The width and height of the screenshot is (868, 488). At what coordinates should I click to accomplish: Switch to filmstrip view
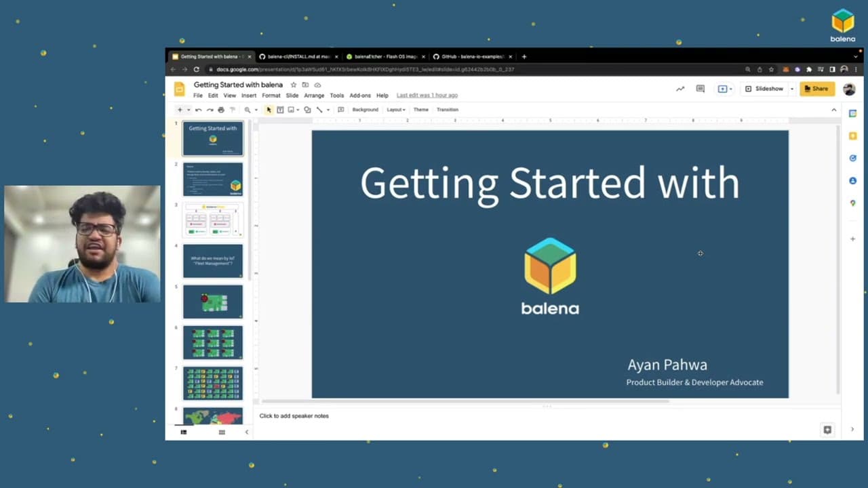pyautogui.click(x=184, y=432)
